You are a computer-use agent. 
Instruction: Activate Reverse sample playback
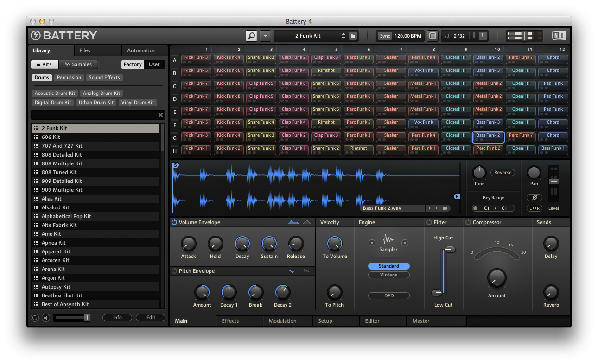pyautogui.click(x=502, y=172)
